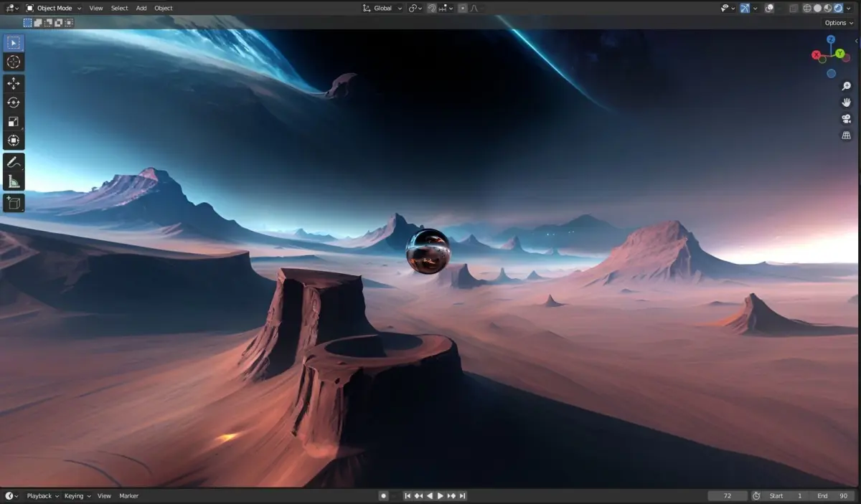The width and height of the screenshot is (861, 504).
Task: Select the Scale tool
Action: [x=14, y=121]
